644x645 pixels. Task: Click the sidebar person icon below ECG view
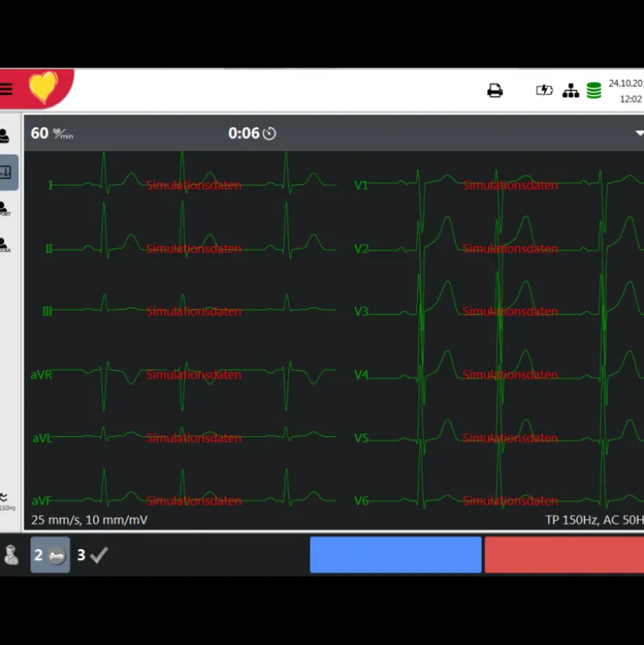click(x=5, y=209)
